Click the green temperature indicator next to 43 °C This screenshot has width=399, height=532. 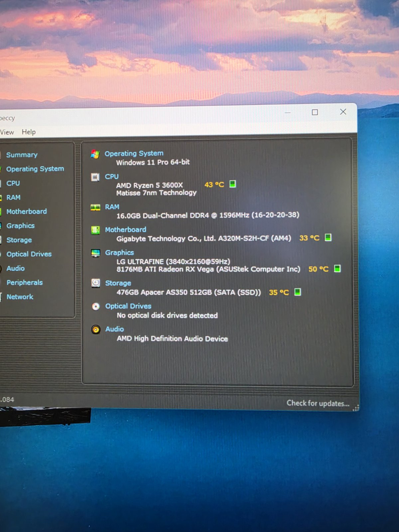tap(233, 184)
